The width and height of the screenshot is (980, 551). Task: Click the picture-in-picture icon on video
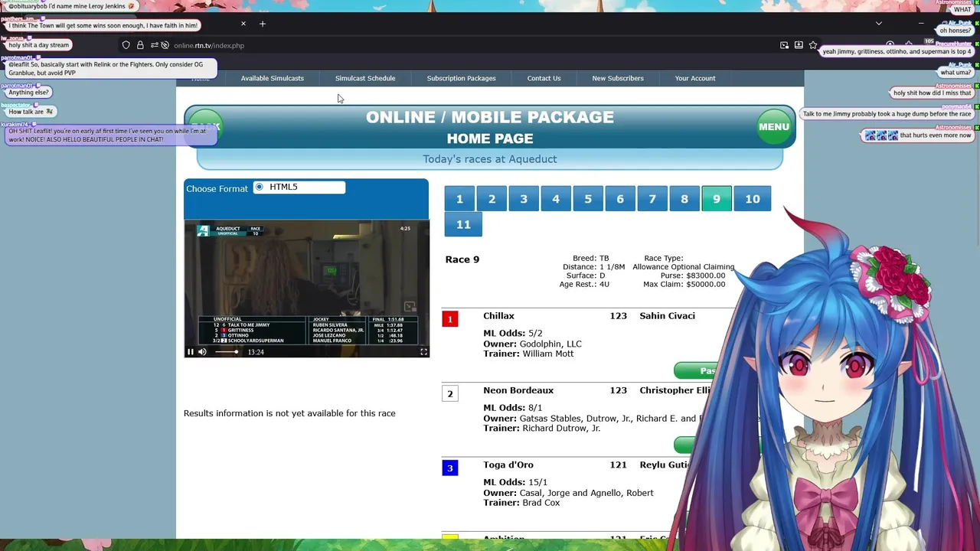(410, 307)
